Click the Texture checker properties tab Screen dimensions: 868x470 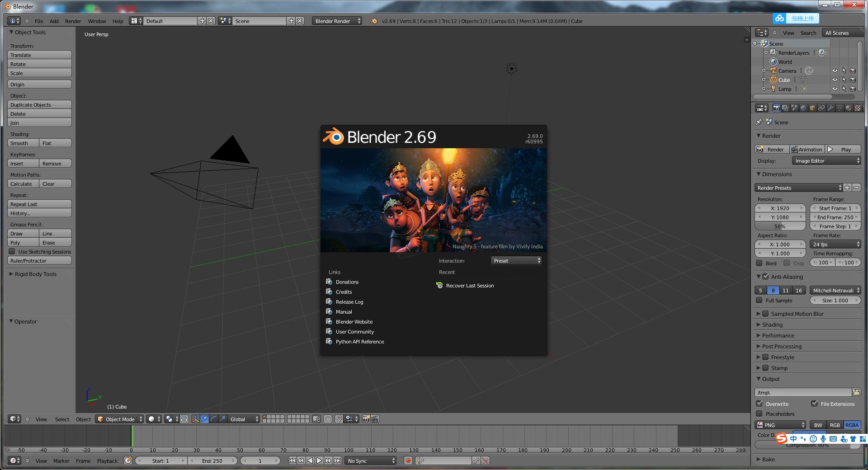(x=858, y=108)
